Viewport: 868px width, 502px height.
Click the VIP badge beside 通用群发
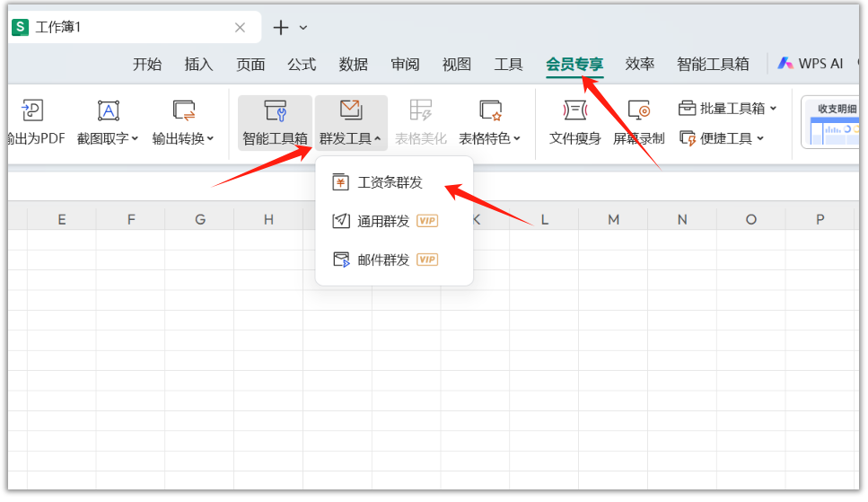[x=427, y=221]
